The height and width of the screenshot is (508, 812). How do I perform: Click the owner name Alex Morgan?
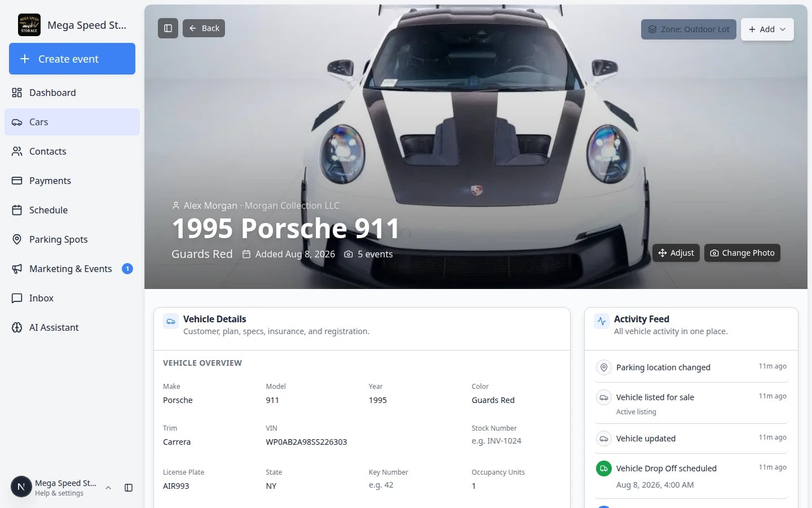[210, 205]
